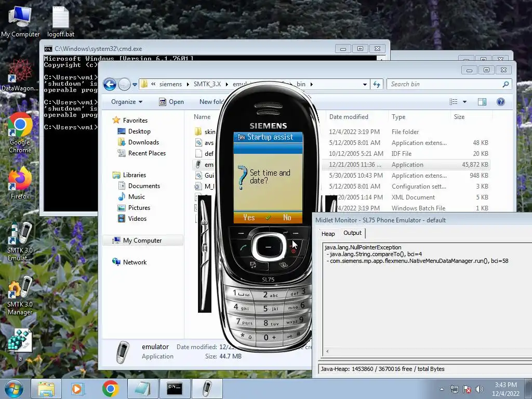This screenshot has height=399, width=532.
Task: Select Downloads under Favorites
Action: (x=138, y=142)
